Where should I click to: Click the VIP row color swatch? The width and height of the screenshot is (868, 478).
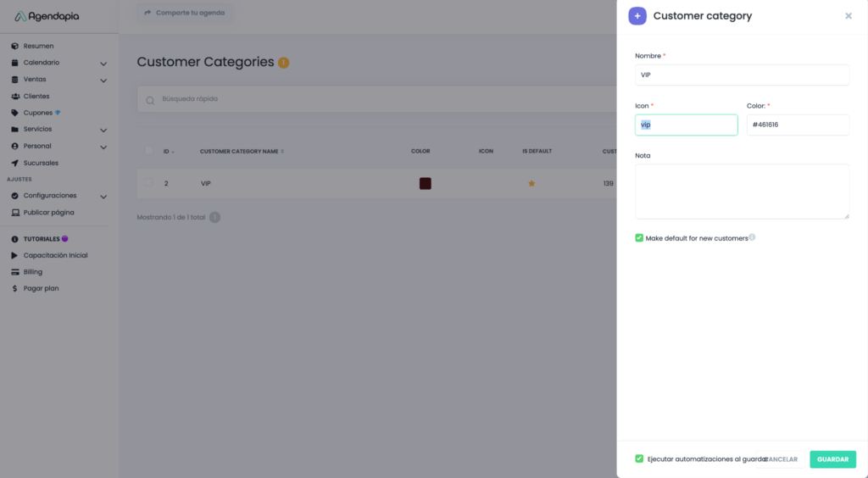point(425,183)
